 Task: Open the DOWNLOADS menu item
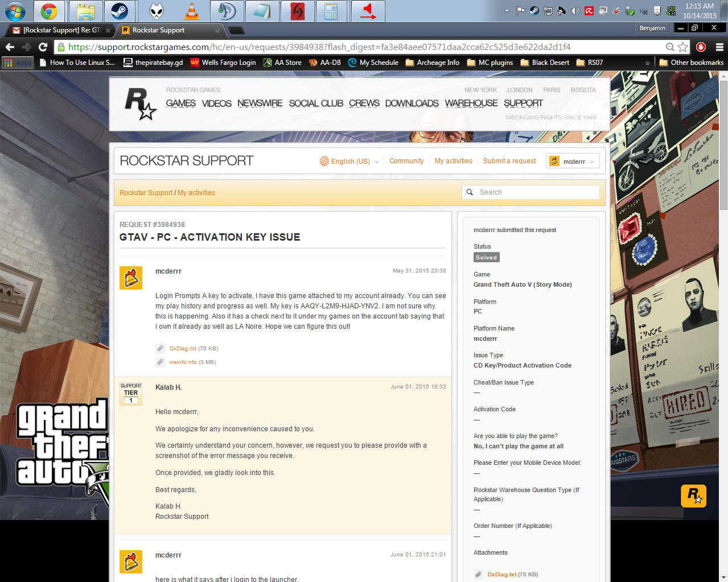point(412,103)
